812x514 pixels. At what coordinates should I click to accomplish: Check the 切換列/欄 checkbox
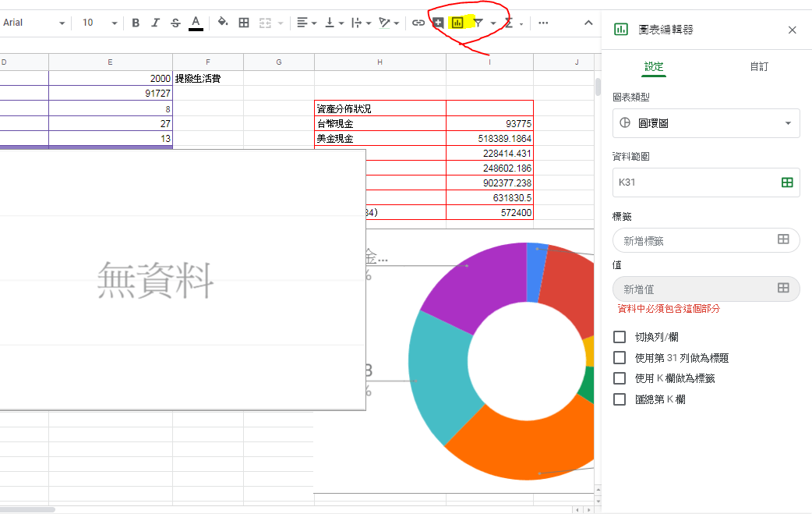(x=620, y=337)
